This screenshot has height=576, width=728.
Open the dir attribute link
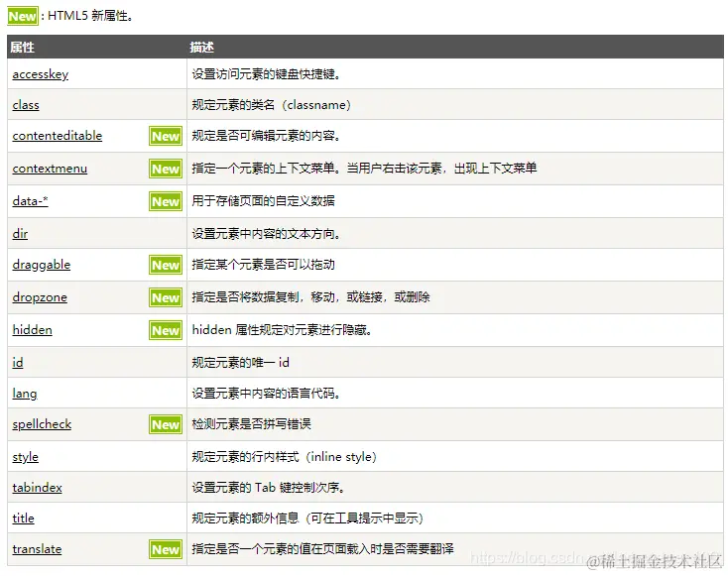20,233
